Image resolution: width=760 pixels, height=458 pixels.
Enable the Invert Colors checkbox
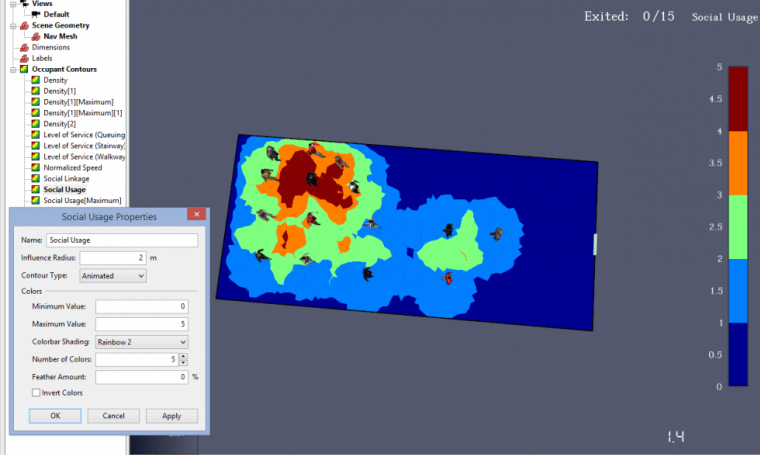point(36,393)
